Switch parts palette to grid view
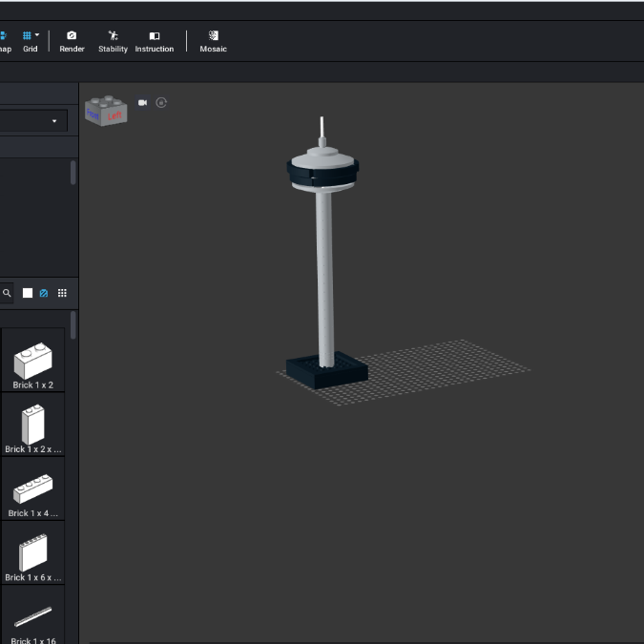 tap(62, 293)
